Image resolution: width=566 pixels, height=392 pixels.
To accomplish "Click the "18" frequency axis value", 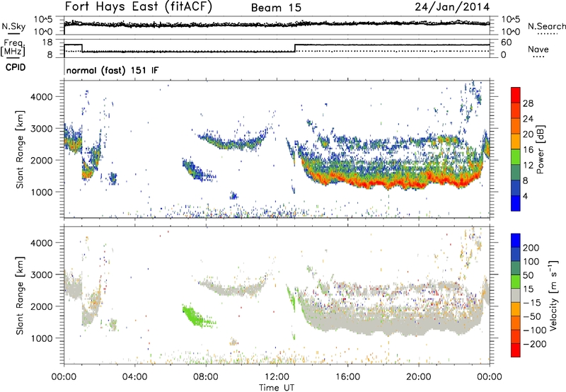I will (x=47, y=42).
